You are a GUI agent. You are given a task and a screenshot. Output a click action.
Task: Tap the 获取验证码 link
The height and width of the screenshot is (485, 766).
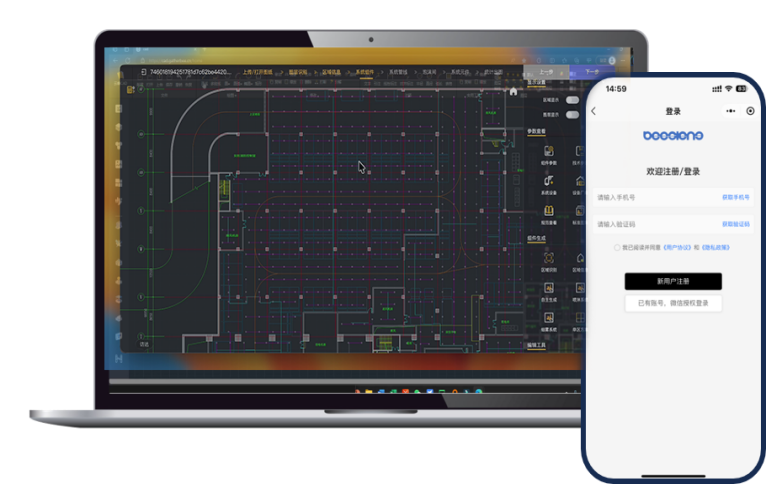[x=736, y=224]
